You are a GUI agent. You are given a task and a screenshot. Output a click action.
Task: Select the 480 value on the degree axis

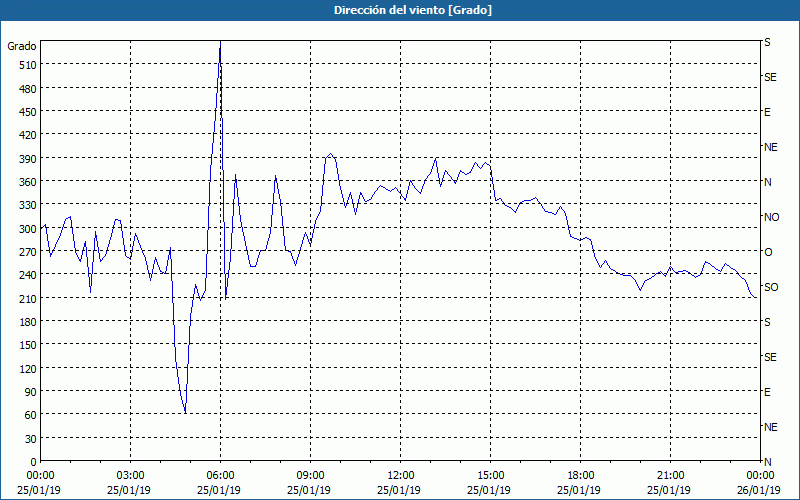28,89
